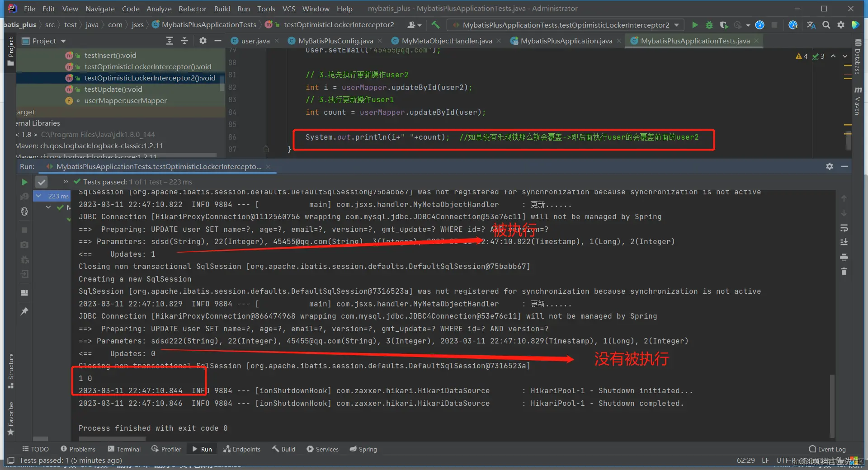
Task: Go to the previous highlighted error arrow
Action: click(833, 56)
